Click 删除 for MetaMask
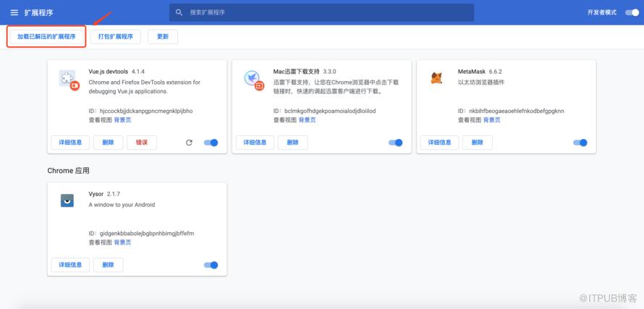This screenshot has width=644, height=309. click(478, 143)
